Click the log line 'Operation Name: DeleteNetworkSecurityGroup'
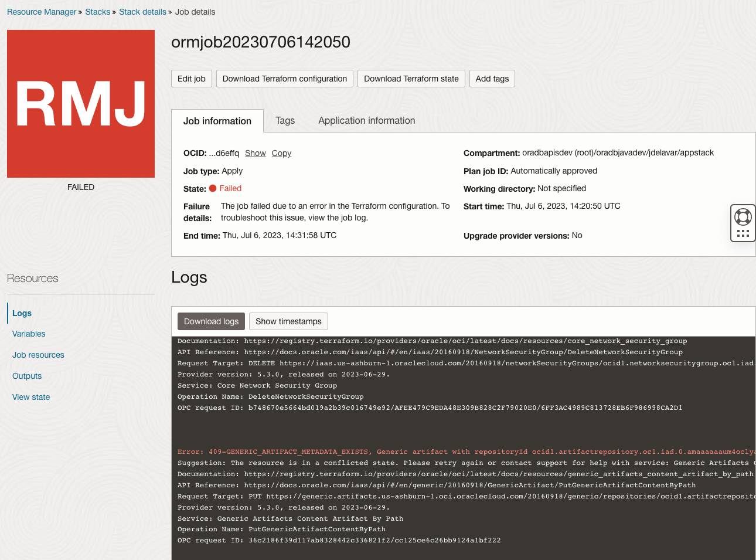 pos(271,396)
